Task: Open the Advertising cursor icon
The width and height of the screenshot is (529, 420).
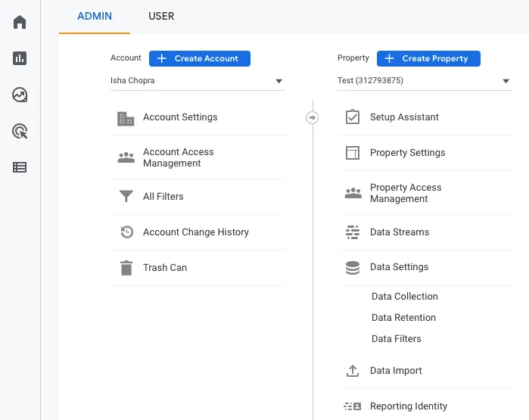Action: click(20, 131)
